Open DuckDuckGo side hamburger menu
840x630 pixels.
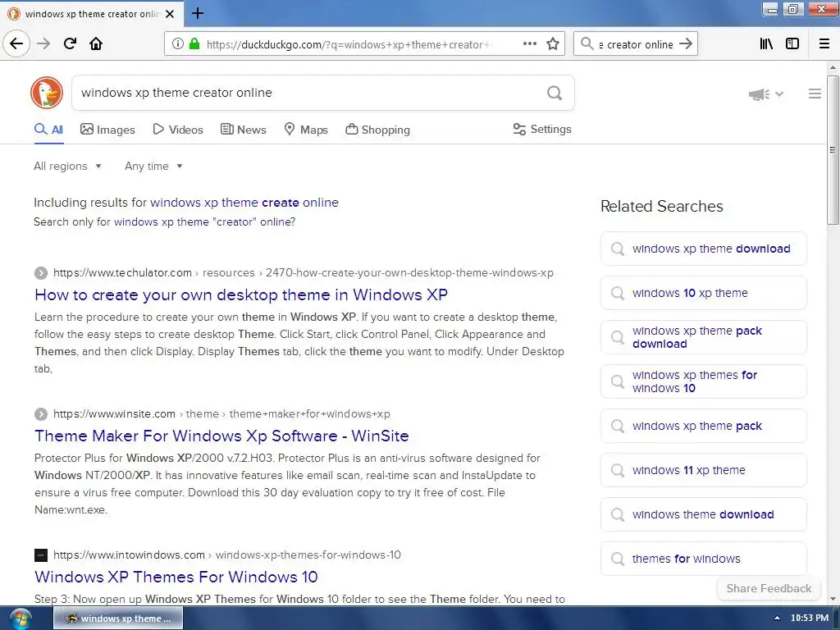pos(815,94)
